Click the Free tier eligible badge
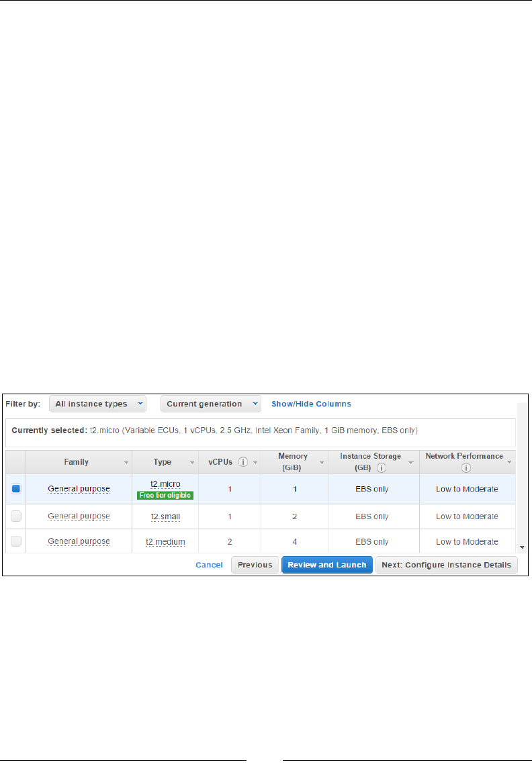 [165, 496]
